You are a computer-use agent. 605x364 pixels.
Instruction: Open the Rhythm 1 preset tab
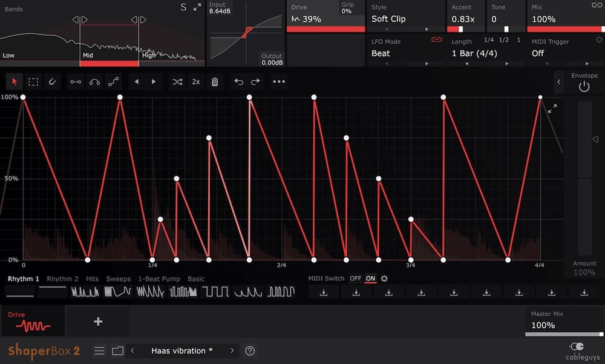23,279
